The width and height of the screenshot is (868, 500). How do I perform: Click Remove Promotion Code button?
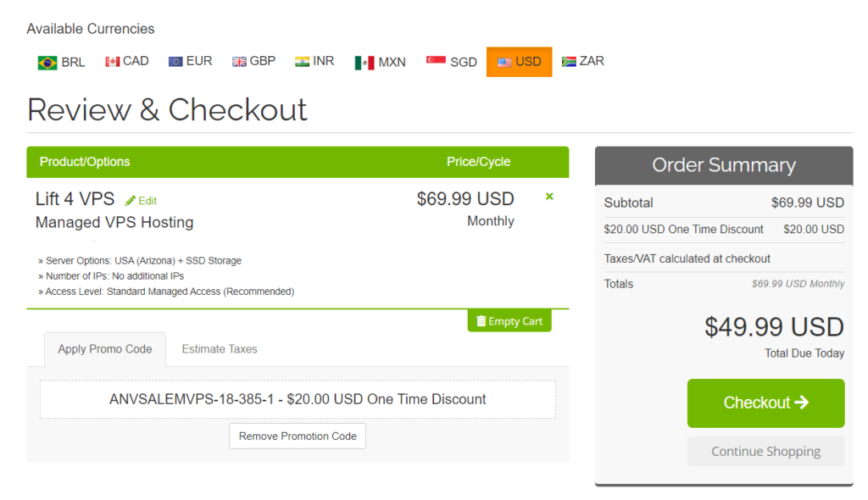click(298, 436)
